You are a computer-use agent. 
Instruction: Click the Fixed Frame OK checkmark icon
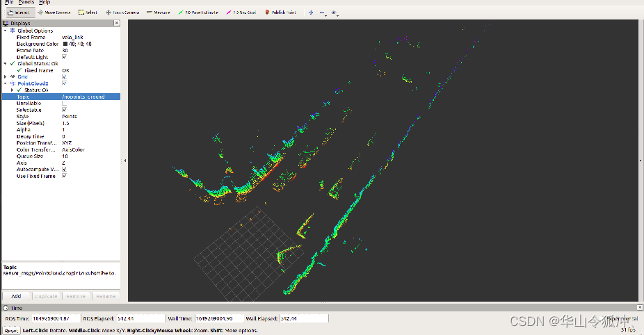click(x=19, y=70)
